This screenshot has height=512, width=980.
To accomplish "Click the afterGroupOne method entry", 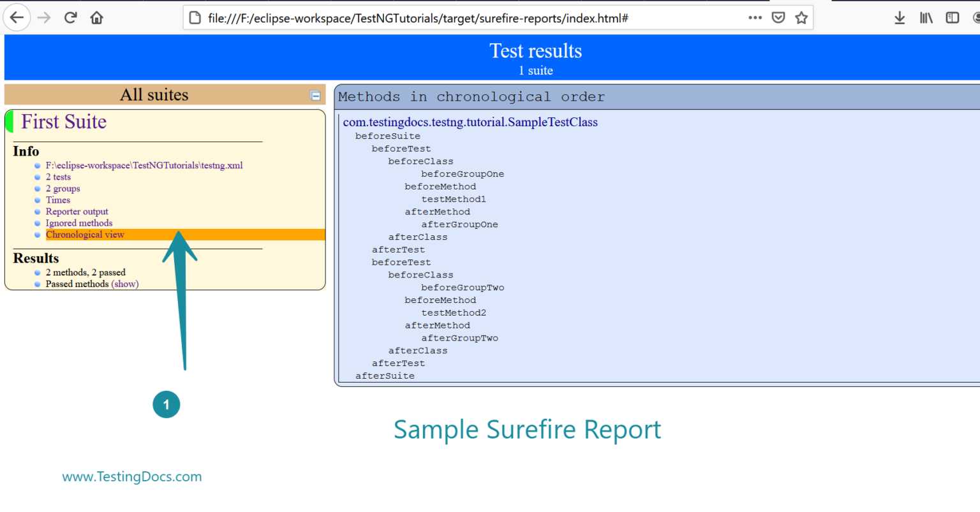I will point(459,224).
